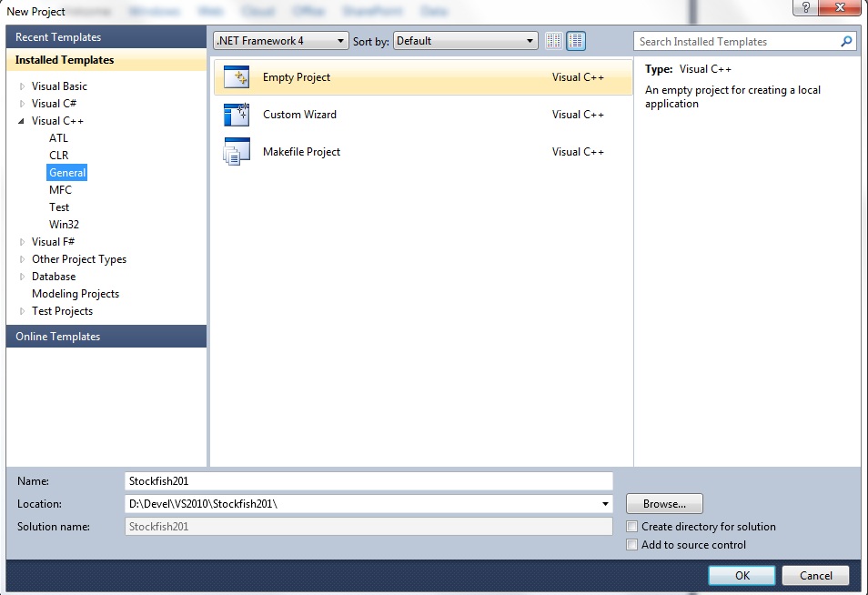
Task: Click the Visual Basic tree label
Action: (x=59, y=86)
